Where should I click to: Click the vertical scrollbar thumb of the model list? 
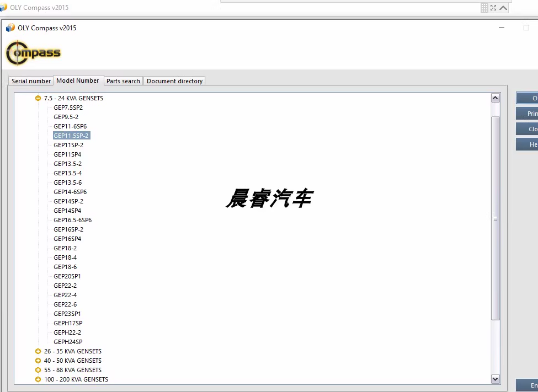point(495,218)
